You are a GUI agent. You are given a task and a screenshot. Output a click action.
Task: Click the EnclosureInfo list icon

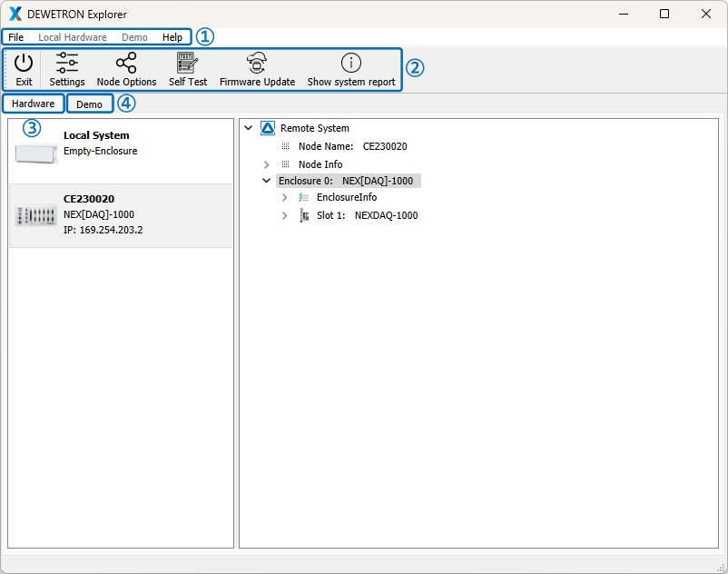click(x=304, y=197)
